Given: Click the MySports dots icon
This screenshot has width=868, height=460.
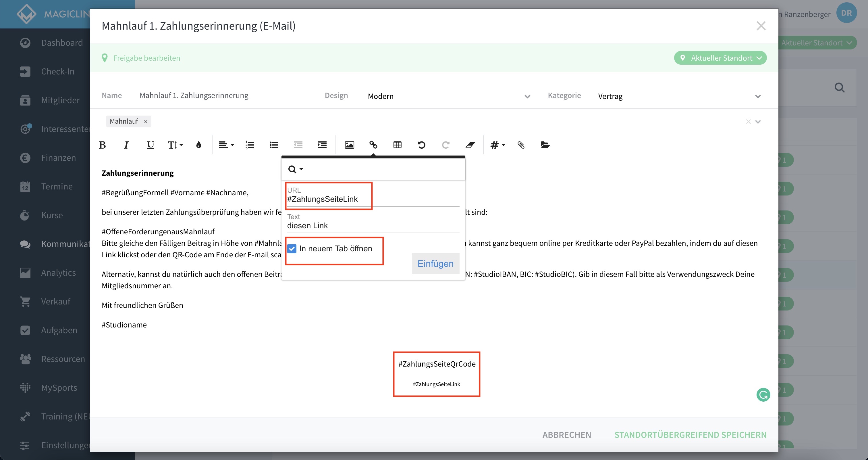Looking at the screenshot, I should click(25, 388).
